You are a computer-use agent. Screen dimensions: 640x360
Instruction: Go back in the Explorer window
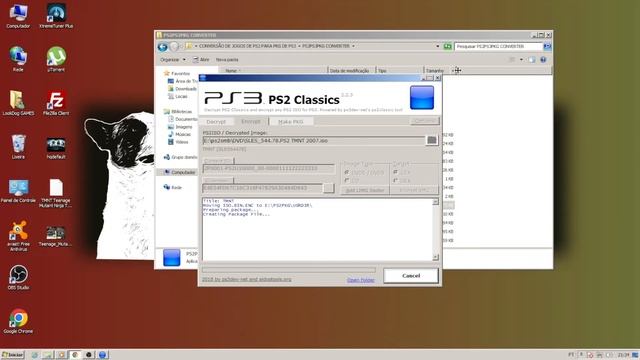coord(162,47)
